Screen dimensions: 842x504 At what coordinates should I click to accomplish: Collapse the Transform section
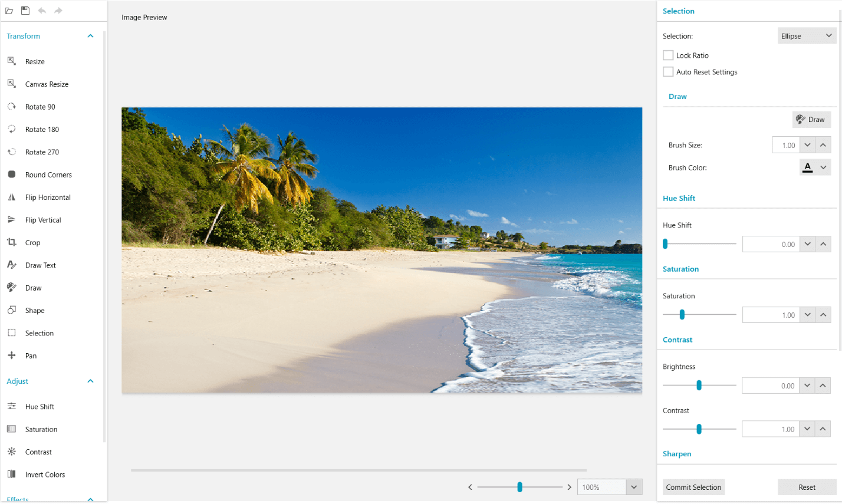coord(90,35)
